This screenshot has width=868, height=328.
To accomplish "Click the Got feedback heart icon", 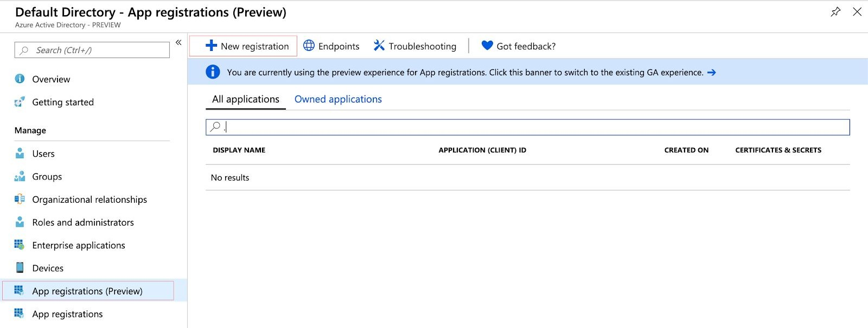I will point(487,46).
